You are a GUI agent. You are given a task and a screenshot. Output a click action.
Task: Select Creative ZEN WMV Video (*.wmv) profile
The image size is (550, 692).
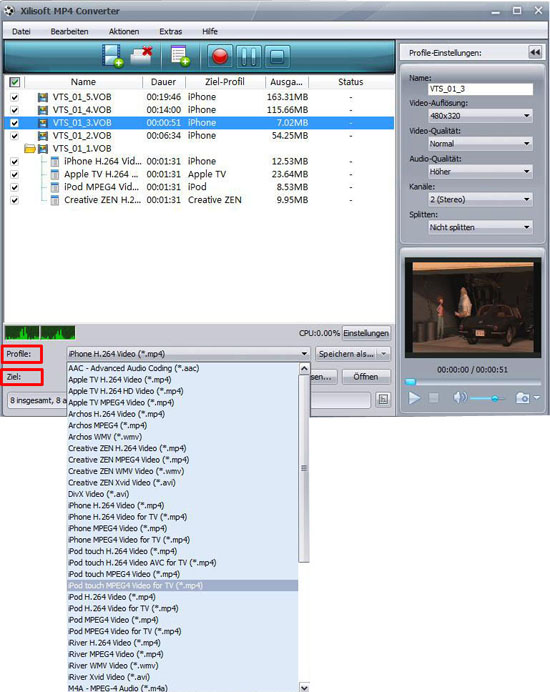182,471
